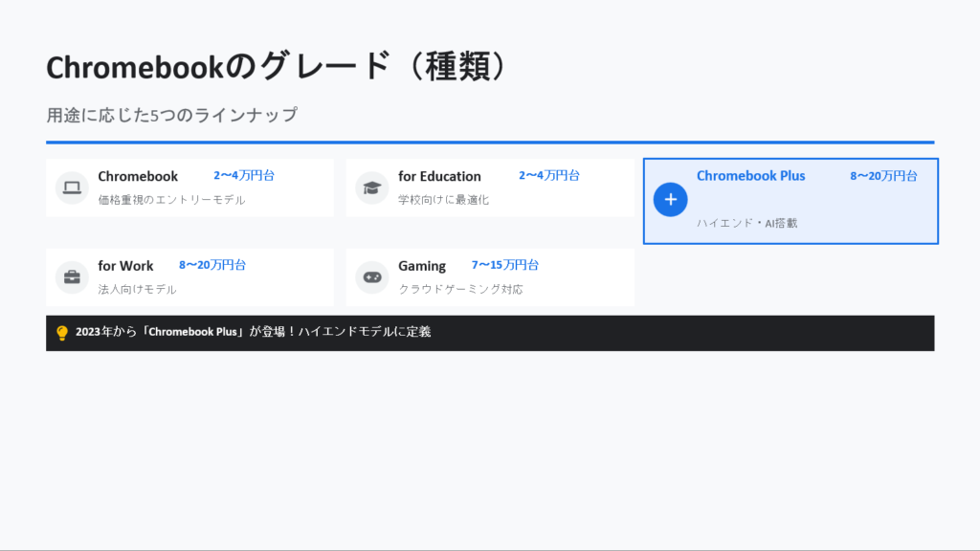Image resolution: width=980 pixels, height=551 pixels.
Task: Click the briefcase icon for Work
Action: [71, 277]
